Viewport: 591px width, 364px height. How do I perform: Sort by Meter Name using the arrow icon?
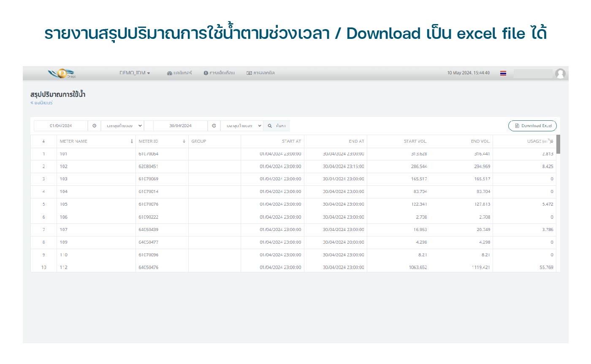coord(132,141)
